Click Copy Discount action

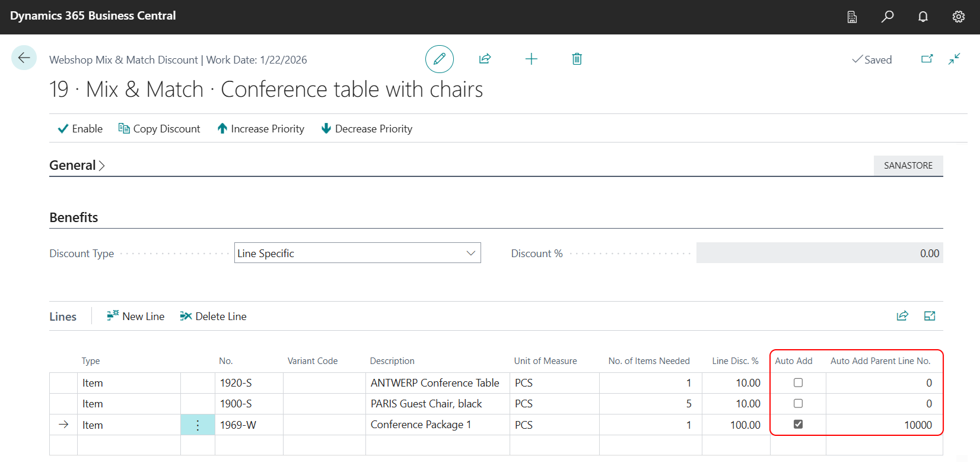(x=160, y=129)
